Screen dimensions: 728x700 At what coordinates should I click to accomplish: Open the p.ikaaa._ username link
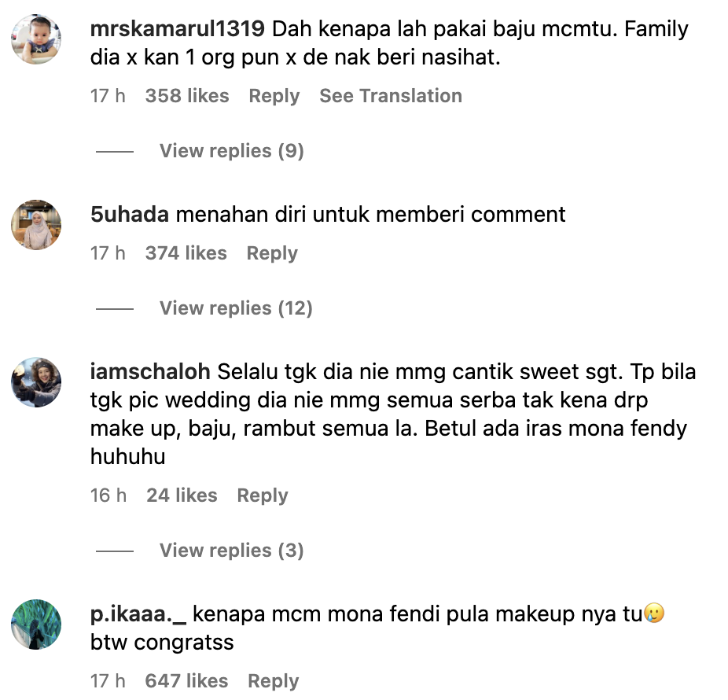pos(138,614)
